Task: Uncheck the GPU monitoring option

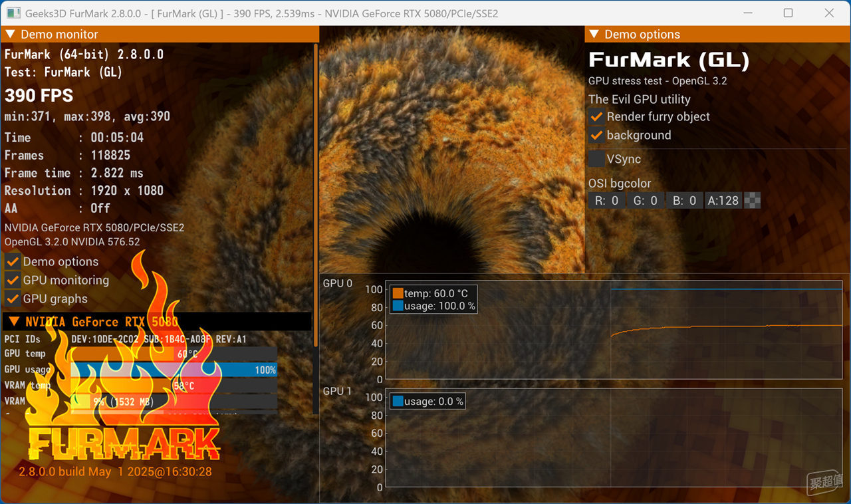Action: pos(13,281)
